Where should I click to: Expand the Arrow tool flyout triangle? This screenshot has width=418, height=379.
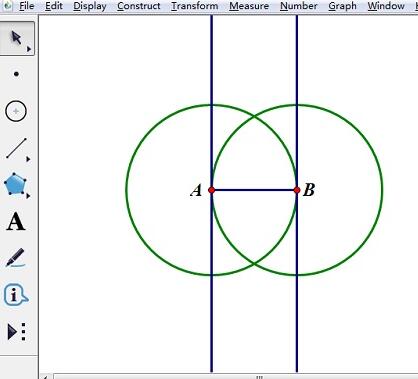click(x=29, y=49)
